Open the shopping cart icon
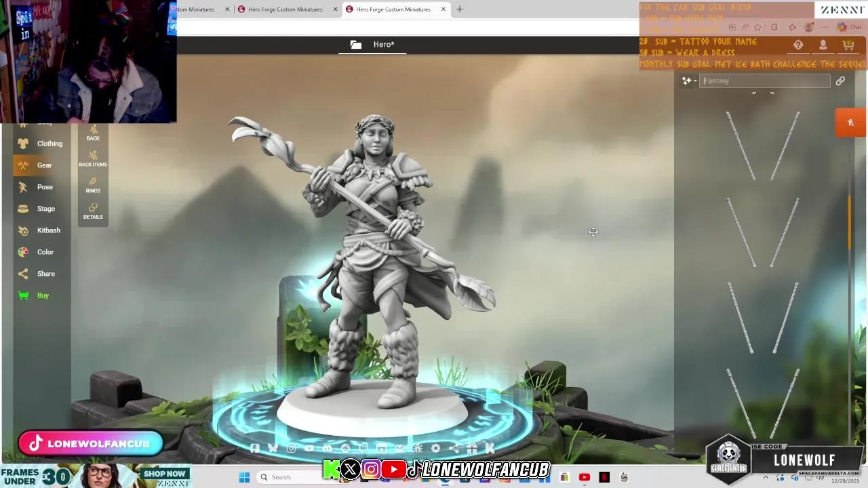868x488 pixels. [x=848, y=45]
